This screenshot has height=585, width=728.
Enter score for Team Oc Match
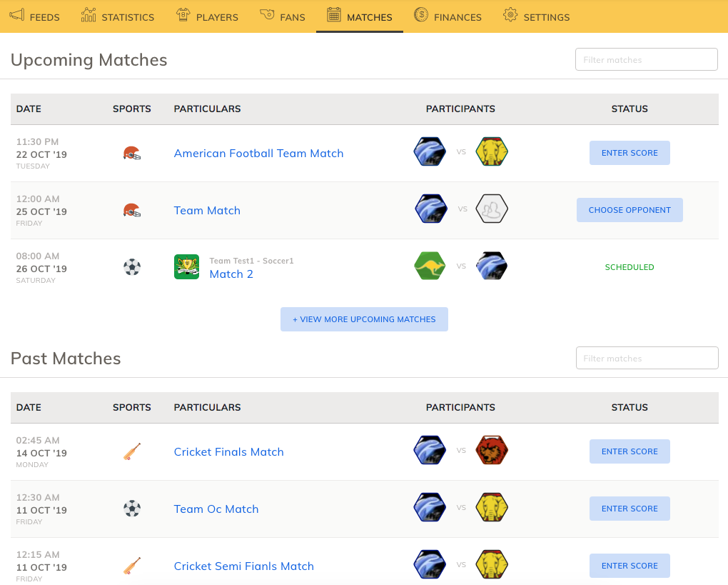(630, 509)
